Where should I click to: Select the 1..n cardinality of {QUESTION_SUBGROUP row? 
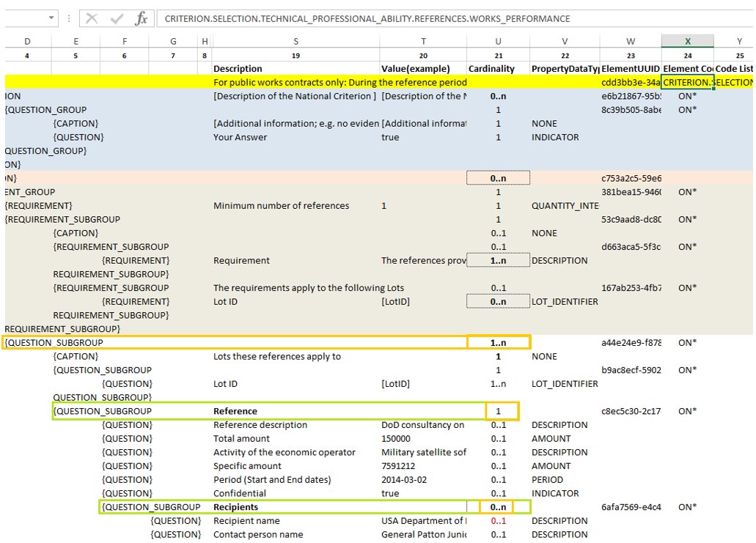(498, 342)
